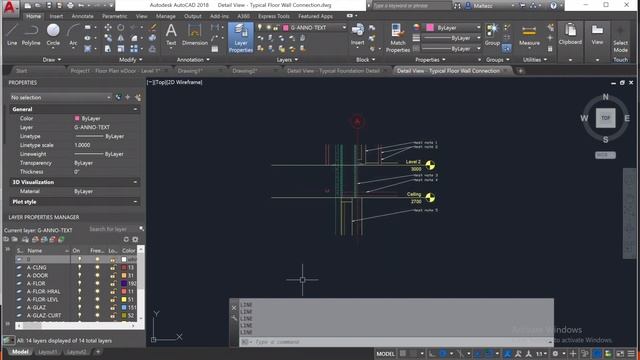This screenshot has width=640, height=360.
Task: Open the Parametric ribbon tab
Action: point(115,16)
